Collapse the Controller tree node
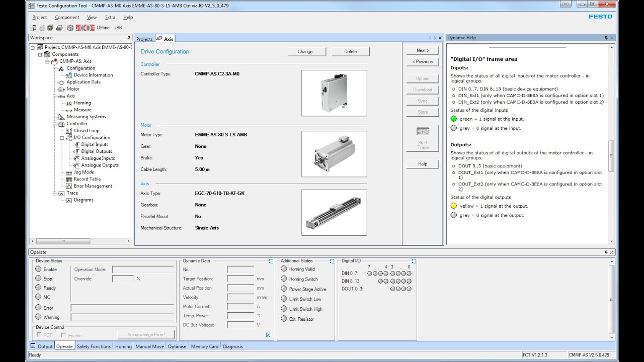This screenshot has width=644, height=362. point(55,124)
